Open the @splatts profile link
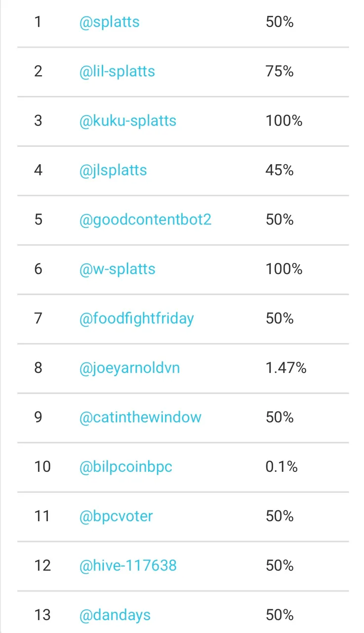The image size is (364, 633). point(109,22)
